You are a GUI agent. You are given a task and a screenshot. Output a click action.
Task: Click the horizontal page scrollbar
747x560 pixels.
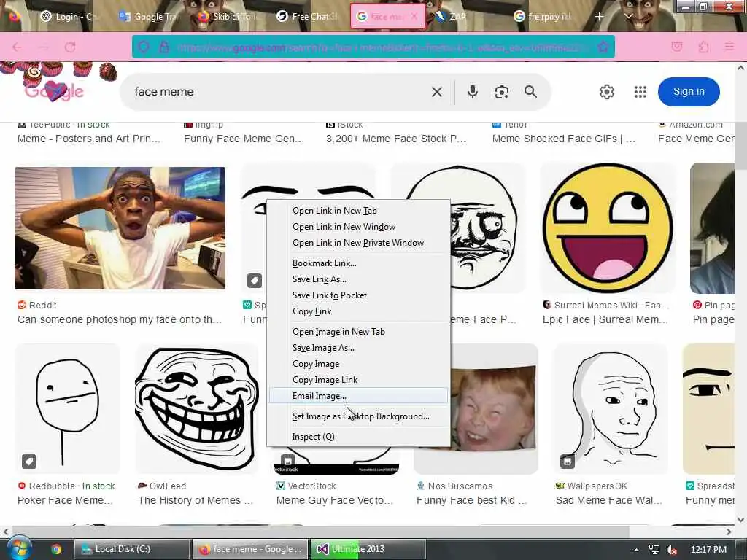coord(320,532)
